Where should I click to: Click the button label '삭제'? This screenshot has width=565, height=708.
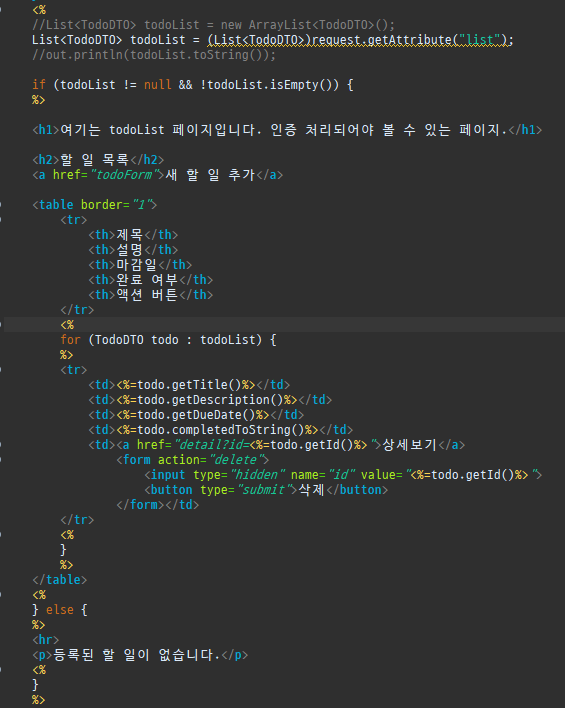pos(312,489)
